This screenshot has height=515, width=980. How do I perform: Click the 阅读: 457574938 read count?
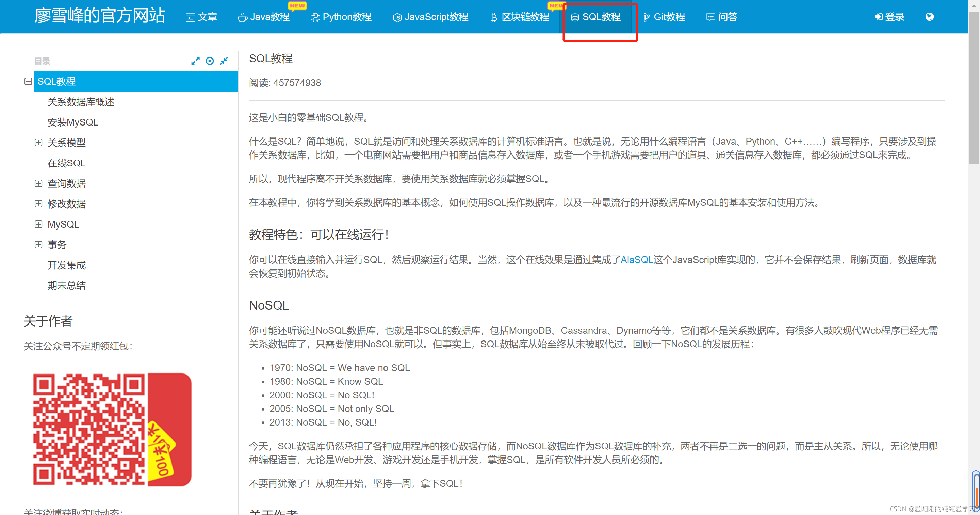click(x=285, y=83)
